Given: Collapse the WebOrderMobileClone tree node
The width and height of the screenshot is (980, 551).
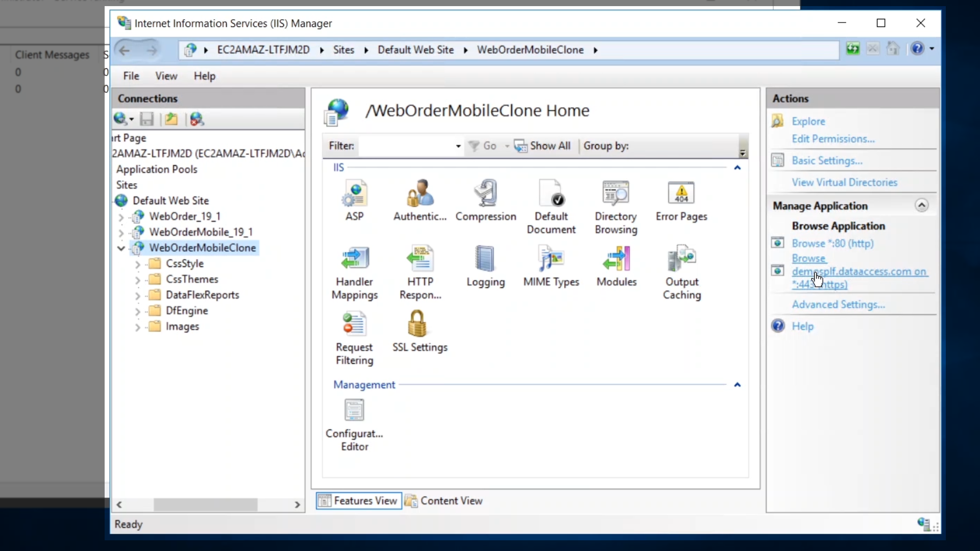Looking at the screenshot, I should [x=121, y=248].
